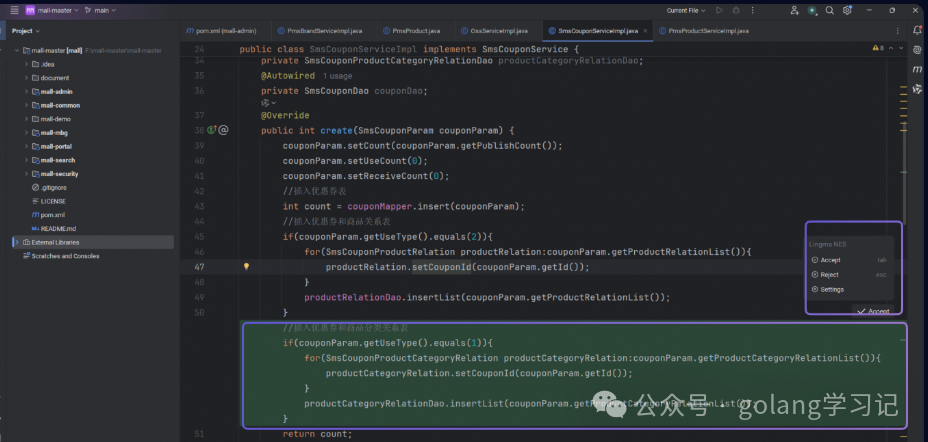Click the green AI assistant status icon
The image size is (928, 442).
click(x=812, y=10)
